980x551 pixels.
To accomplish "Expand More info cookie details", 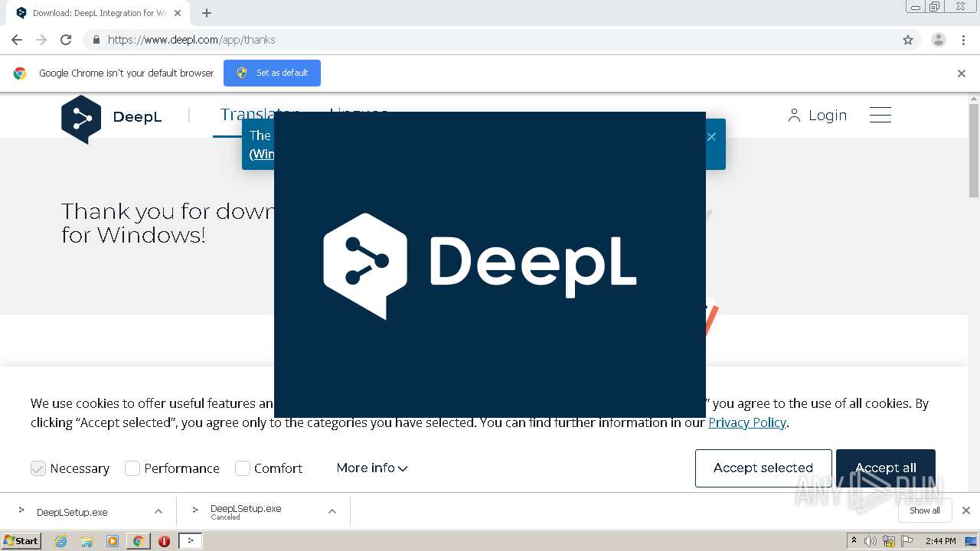I will tap(372, 468).
